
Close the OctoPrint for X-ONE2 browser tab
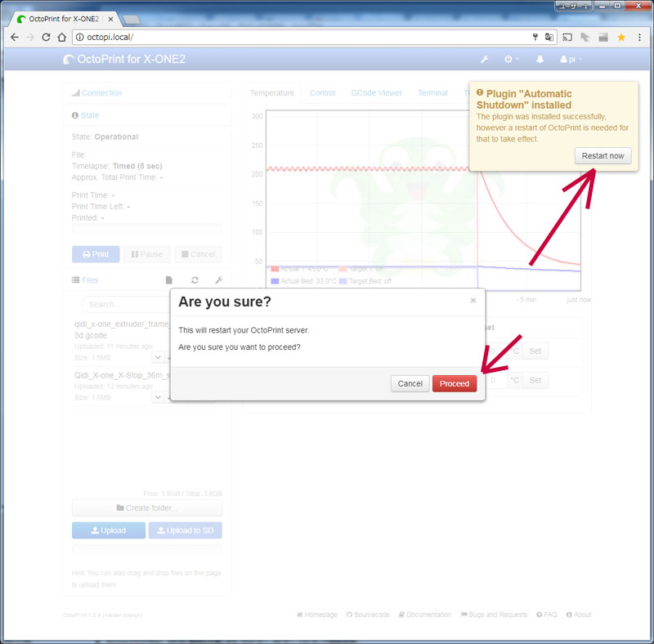click(110, 19)
